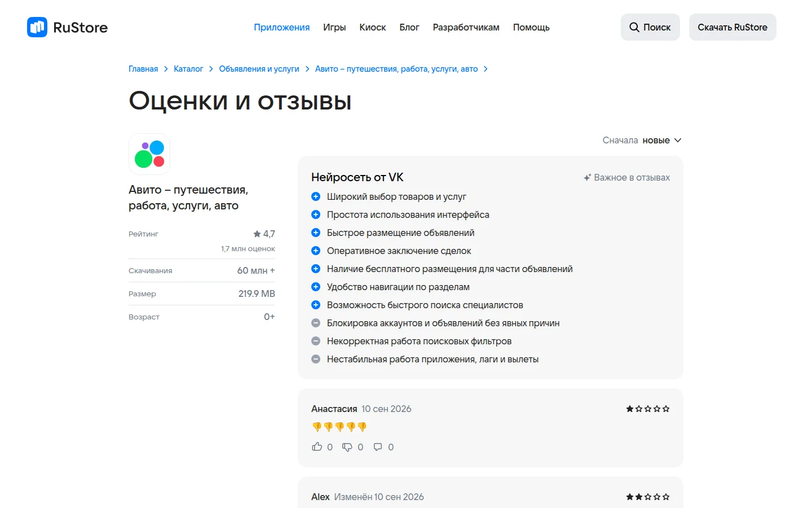This screenshot has height=508, width=812.
Task: Click the Нейросеть от VK heading
Action: click(x=358, y=177)
